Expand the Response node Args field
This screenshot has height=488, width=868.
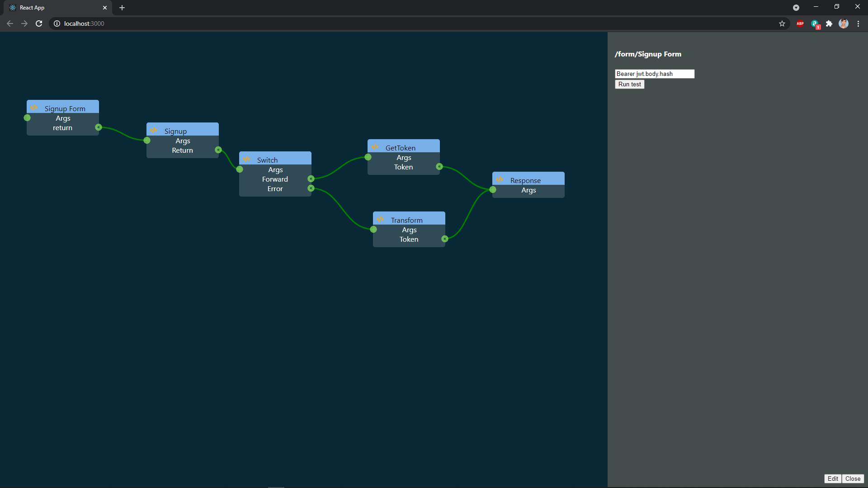pyautogui.click(x=528, y=190)
